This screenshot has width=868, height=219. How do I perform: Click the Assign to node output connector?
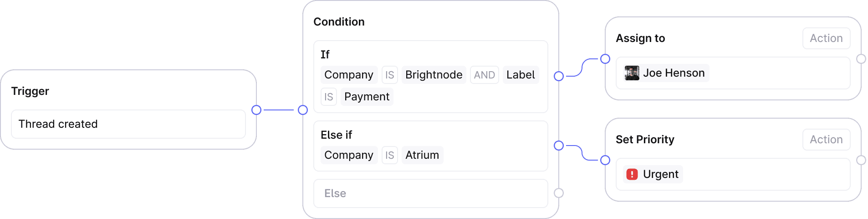click(861, 59)
